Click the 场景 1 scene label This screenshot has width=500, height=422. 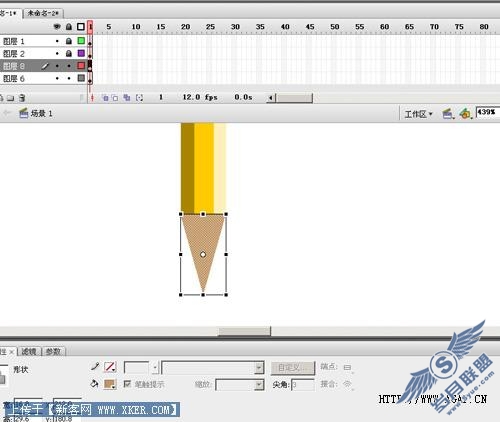tap(41, 114)
